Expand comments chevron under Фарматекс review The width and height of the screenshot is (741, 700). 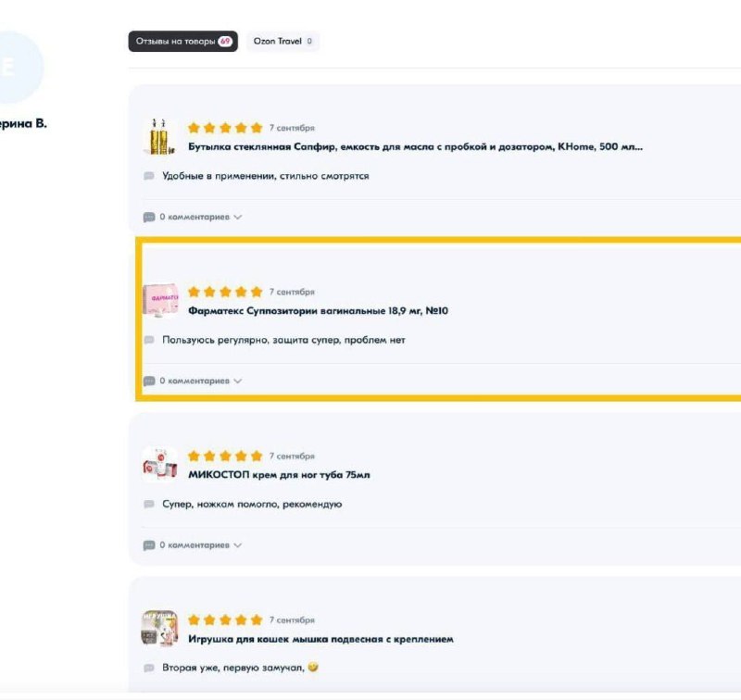click(238, 381)
